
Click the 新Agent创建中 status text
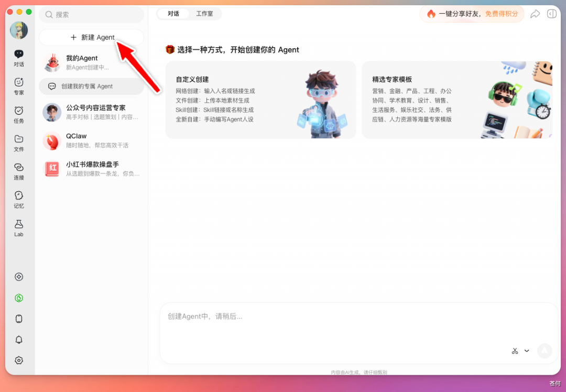87,68
